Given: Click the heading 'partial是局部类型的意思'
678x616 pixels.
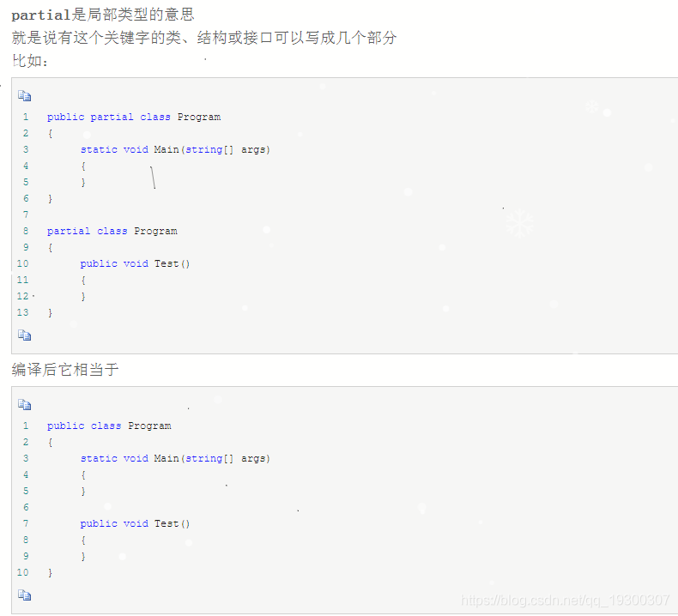Looking at the screenshot, I should point(103,15).
